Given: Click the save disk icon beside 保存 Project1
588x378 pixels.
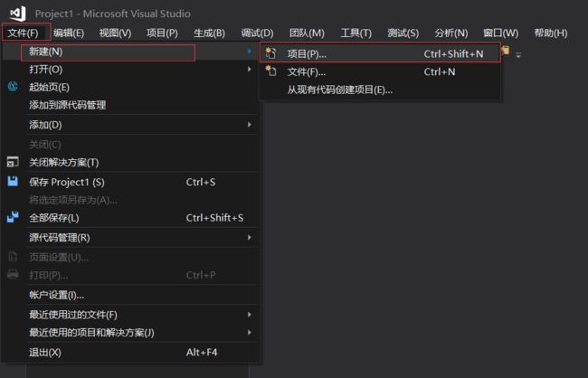Looking at the screenshot, I should click(x=13, y=182).
